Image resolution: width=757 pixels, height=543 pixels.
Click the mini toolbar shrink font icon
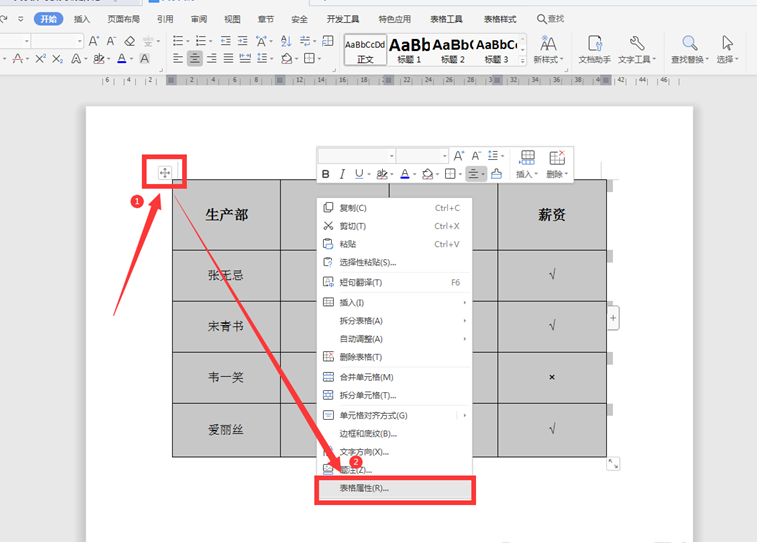click(x=476, y=156)
